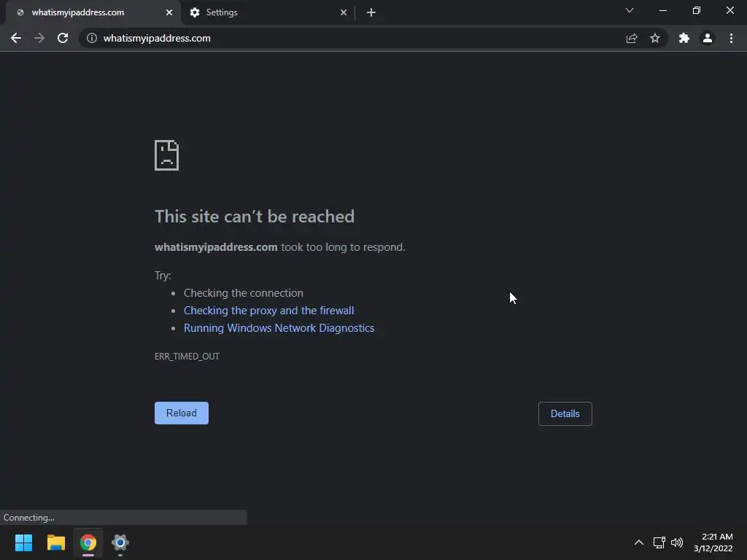Open Running Windows Network Diagnostics link

pos(279,328)
